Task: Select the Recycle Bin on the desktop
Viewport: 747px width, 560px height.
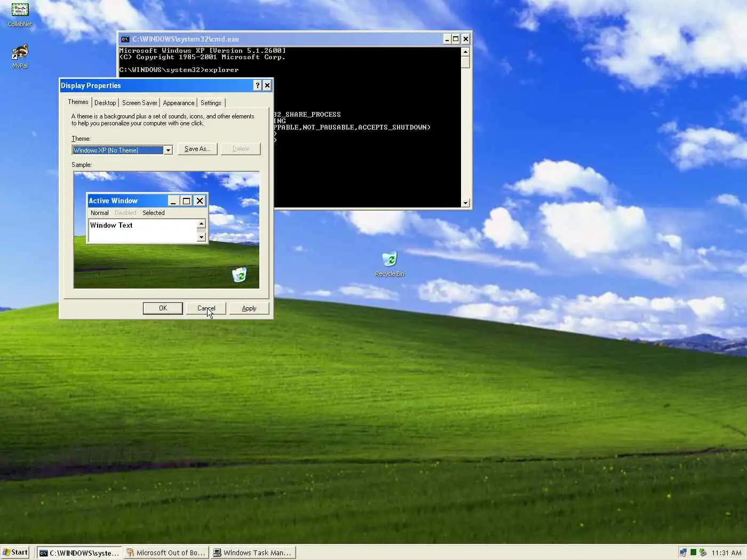Action: [x=390, y=264]
